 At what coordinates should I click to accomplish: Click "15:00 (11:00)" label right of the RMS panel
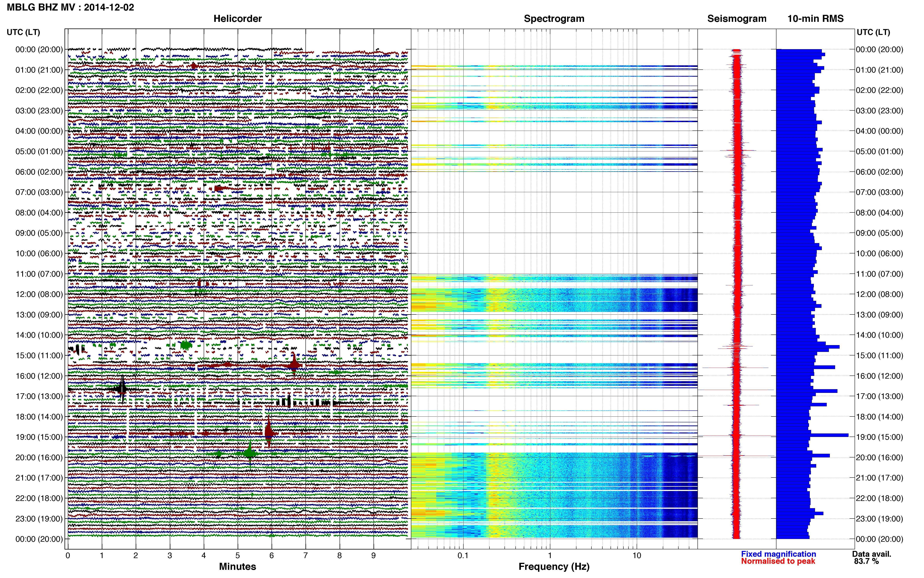[x=879, y=355]
